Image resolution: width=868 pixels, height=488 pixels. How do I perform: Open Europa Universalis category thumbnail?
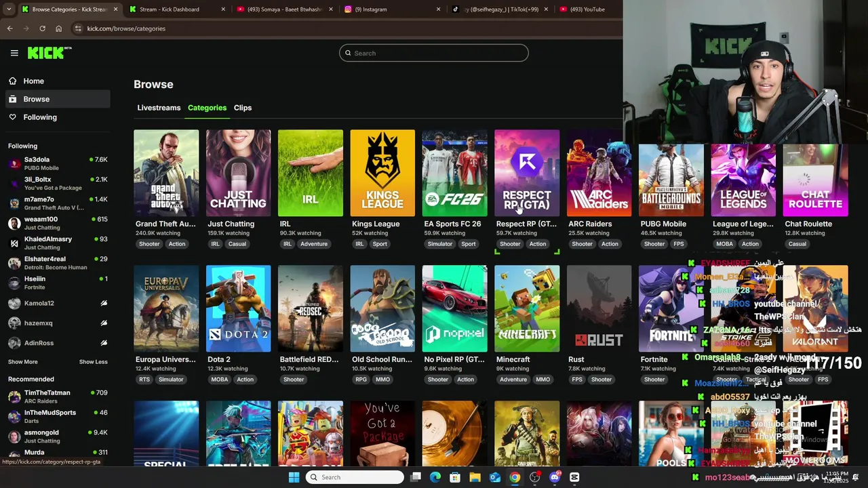(166, 308)
